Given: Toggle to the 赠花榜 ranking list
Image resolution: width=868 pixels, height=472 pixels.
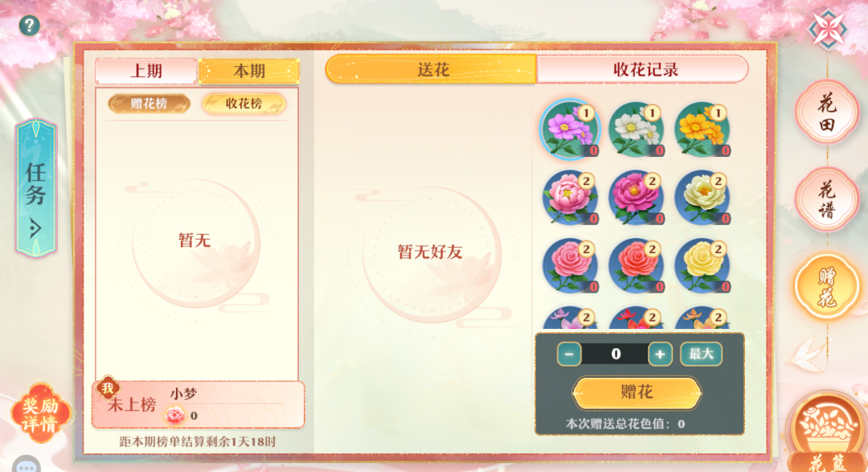Looking at the screenshot, I should click(x=149, y=104).
